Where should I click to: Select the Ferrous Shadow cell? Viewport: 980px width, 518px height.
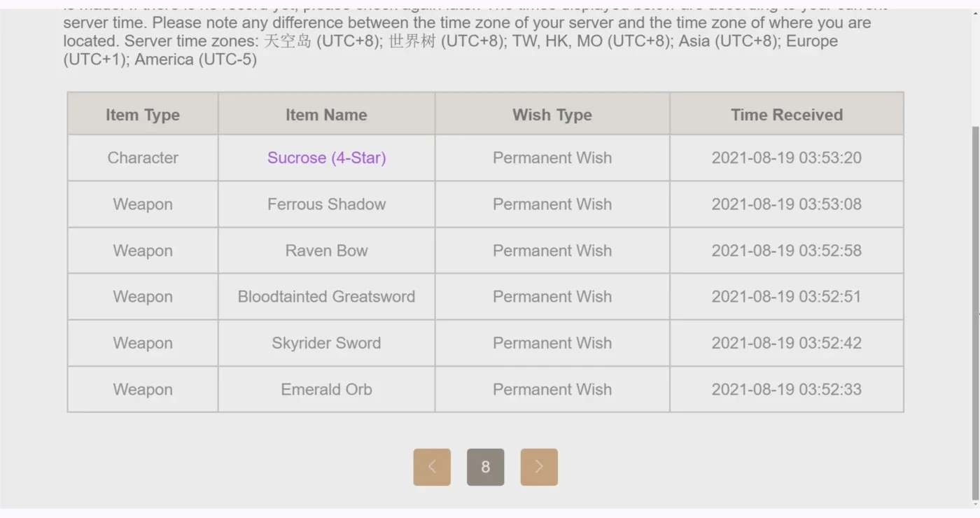[326, 204]
